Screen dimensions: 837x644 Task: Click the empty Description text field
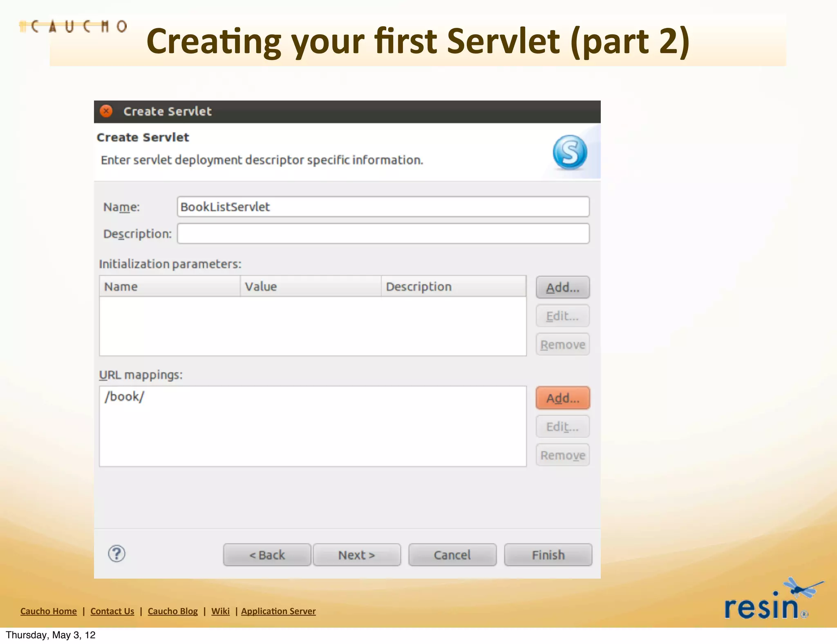coord(383,234)
